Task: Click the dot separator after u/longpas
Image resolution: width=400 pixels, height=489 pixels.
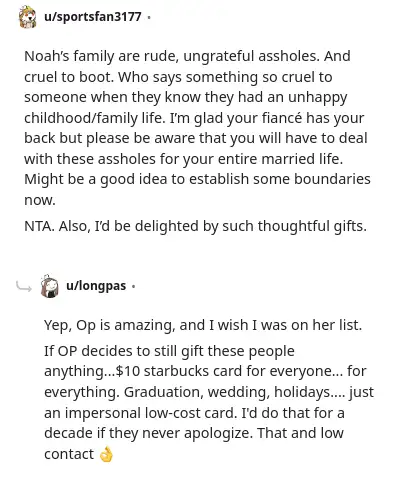Action: 133,286
